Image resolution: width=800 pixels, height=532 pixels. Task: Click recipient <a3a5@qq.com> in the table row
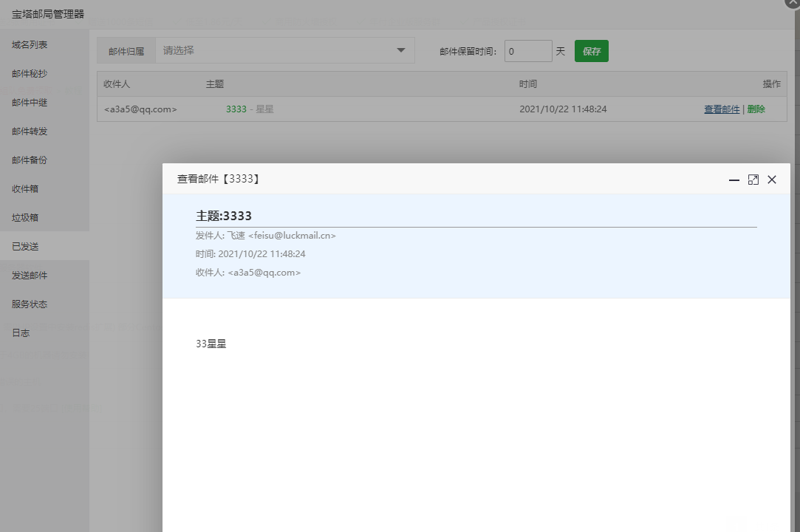click(140, 109)
